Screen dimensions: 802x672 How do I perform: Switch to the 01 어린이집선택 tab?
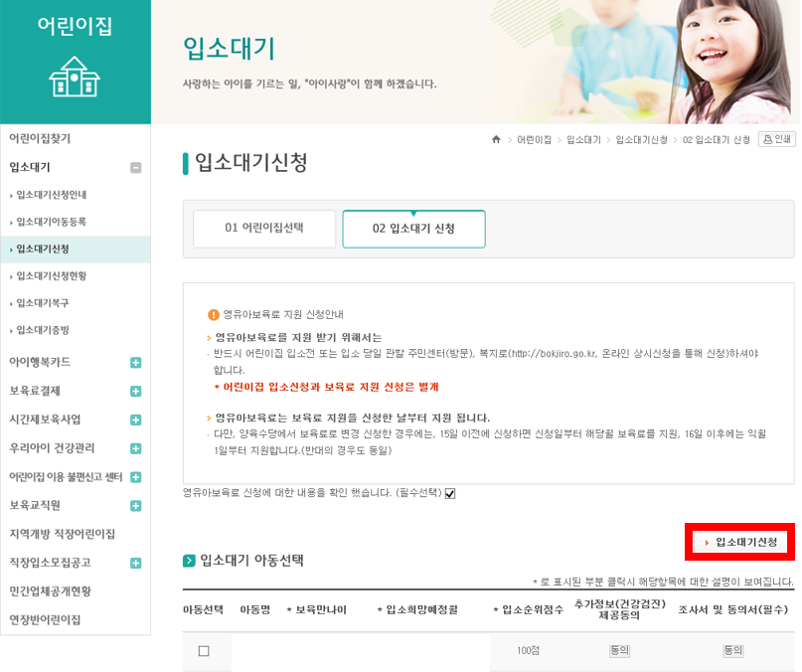[x=266, y=229]
